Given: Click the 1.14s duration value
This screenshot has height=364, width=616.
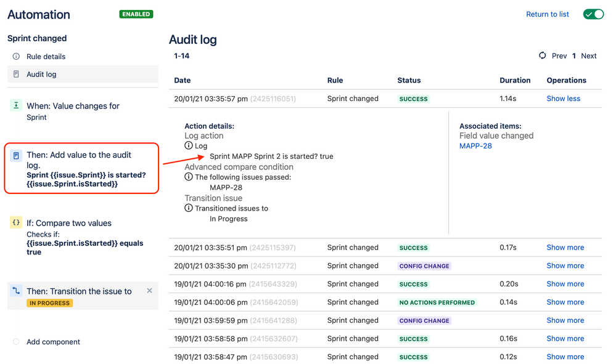Looking at the screenshot, I should (507, 99).
